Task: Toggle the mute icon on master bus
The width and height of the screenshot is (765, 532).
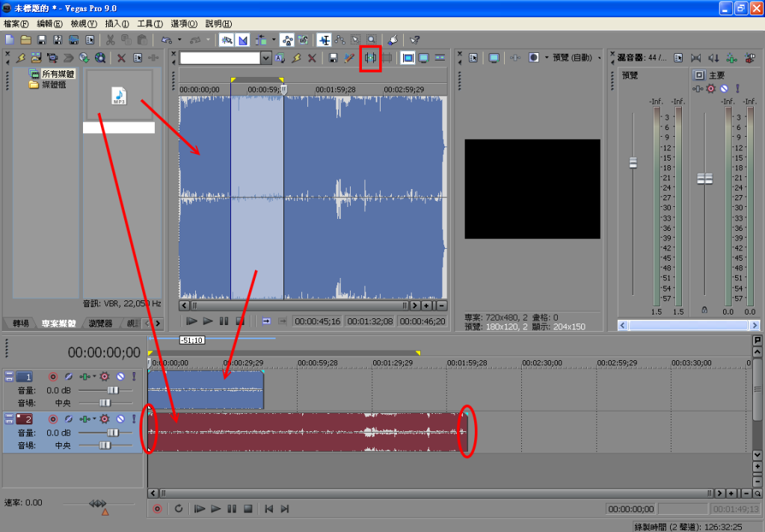Action: click(723, 88)
